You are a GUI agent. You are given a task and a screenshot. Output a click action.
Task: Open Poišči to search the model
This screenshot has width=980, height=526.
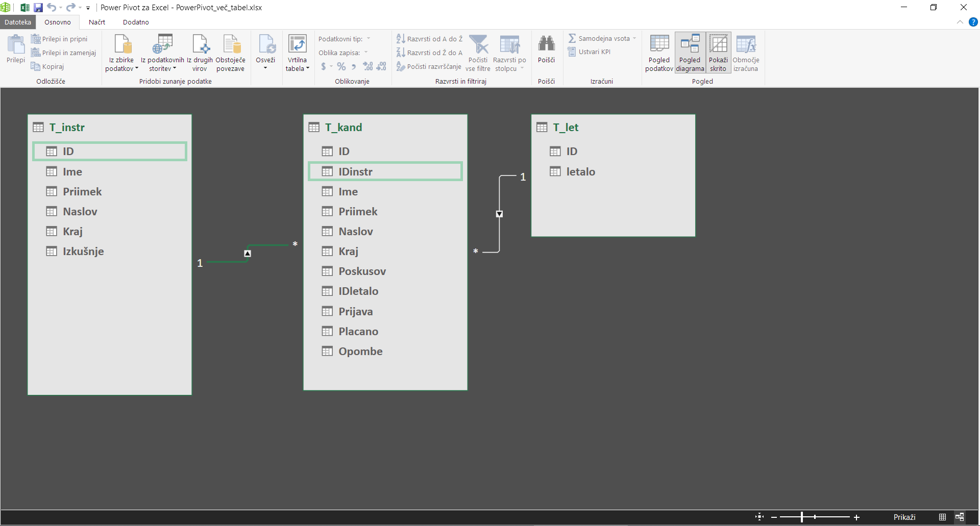click(546, 51)
